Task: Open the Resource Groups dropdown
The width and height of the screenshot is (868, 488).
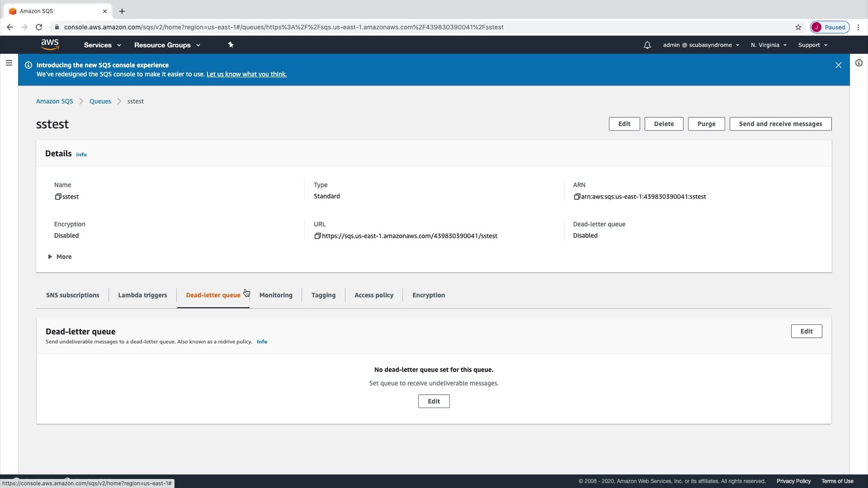Action: point(167,45)
